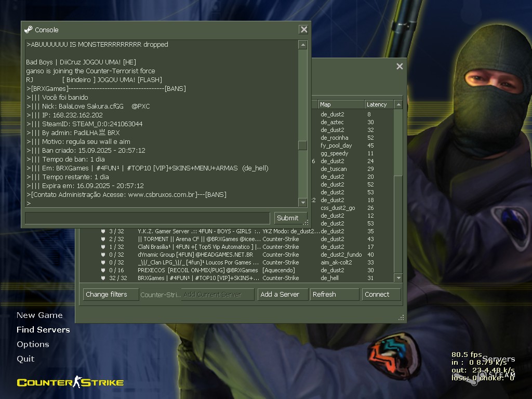
Task: Click shield icon on dYnamic Group row
Action: click(x=103, y=255)
